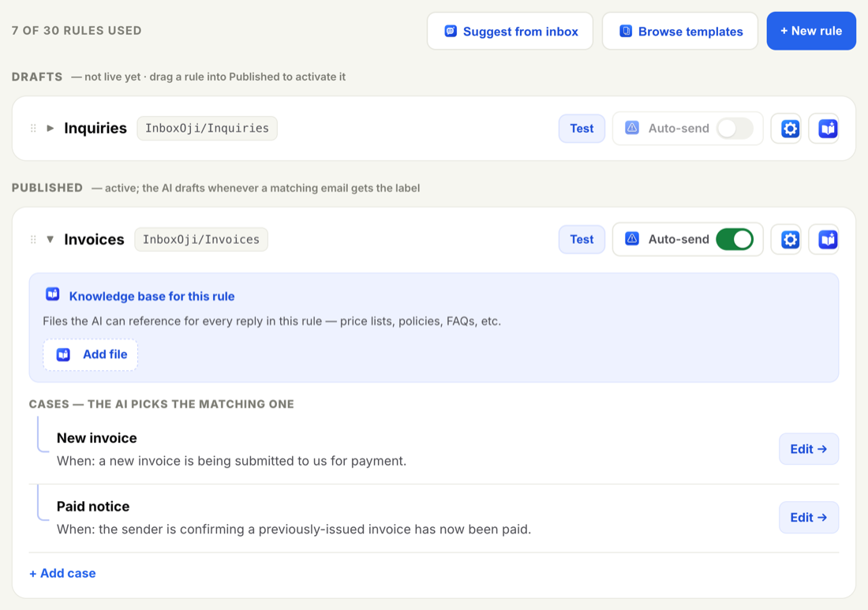The height and width of the screenshot is (610, 868).
Task: Disable Auto-send toggle for Invoices
Action: tap(735, 240)
